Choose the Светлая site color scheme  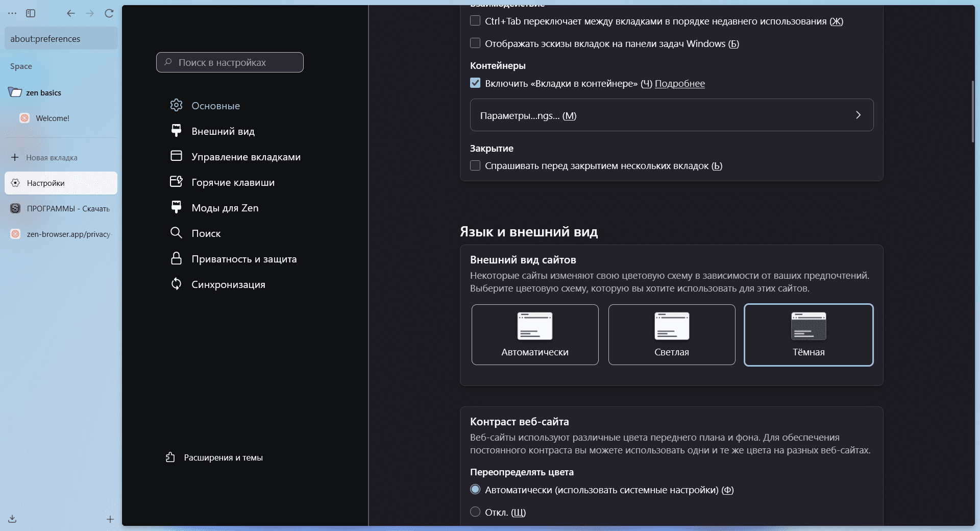tap(672, 334)
